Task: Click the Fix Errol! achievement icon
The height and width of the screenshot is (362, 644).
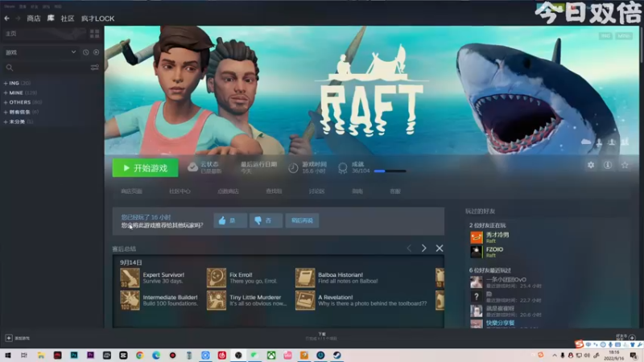Action: tap(217, 278)
